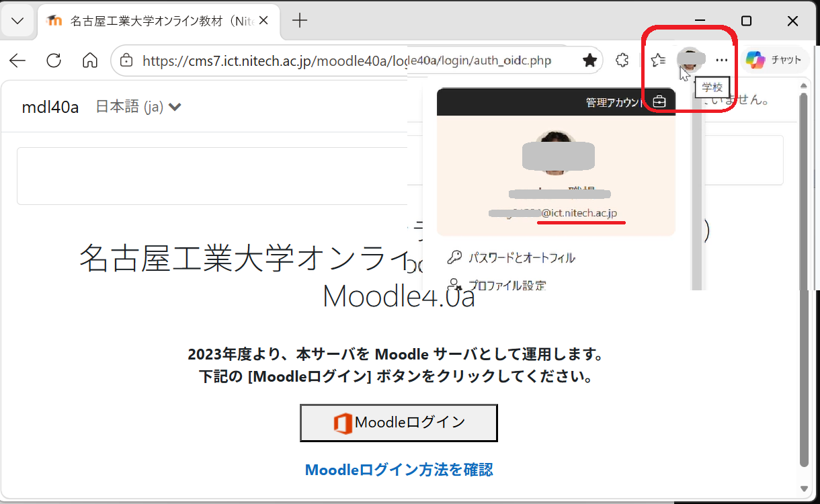Go back to the previous page
The image size is (820, 504).
point(17,60)
